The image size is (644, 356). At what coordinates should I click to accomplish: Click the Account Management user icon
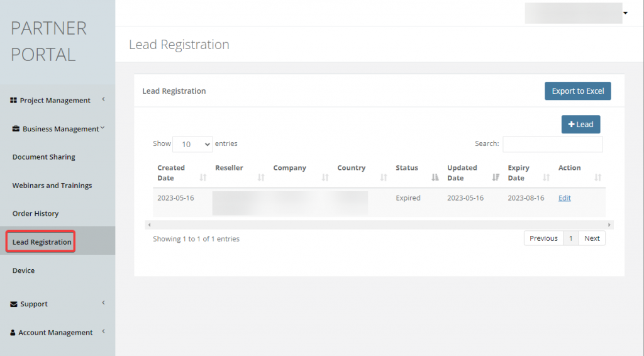[x=13, y=333]
